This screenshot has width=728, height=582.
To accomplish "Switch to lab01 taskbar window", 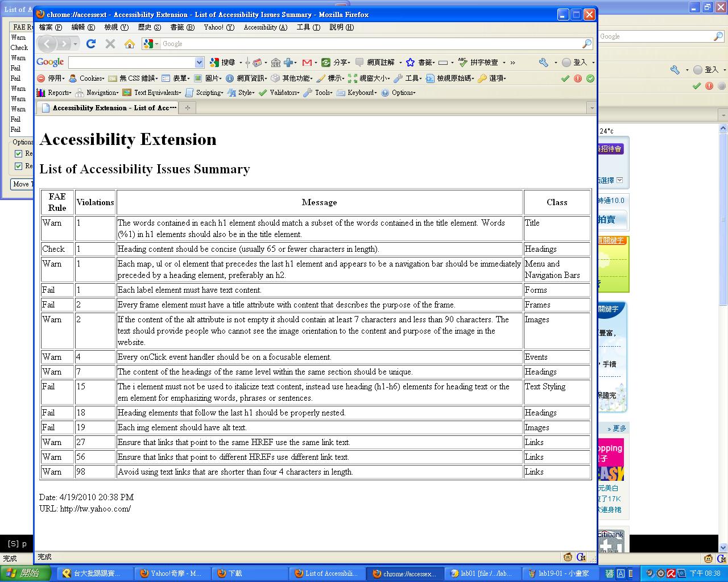I will pos(482,573).
